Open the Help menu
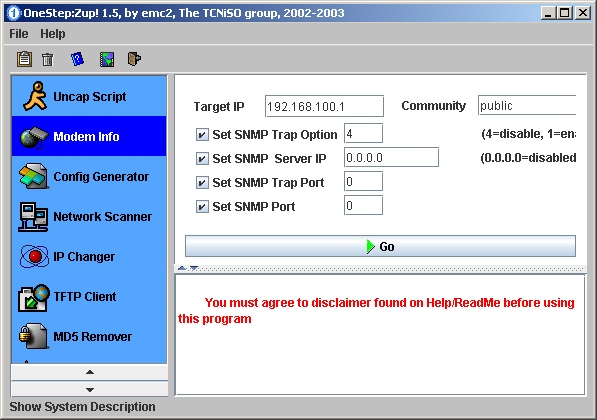The width and height of the screenshot is (597, 420). click(x=53, y=34)
